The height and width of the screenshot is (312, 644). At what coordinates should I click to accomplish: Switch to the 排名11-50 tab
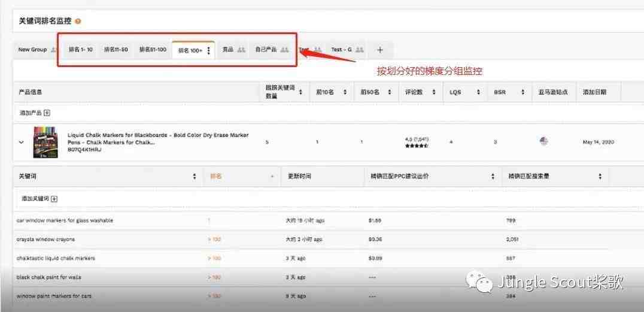(x=116, y=50)
